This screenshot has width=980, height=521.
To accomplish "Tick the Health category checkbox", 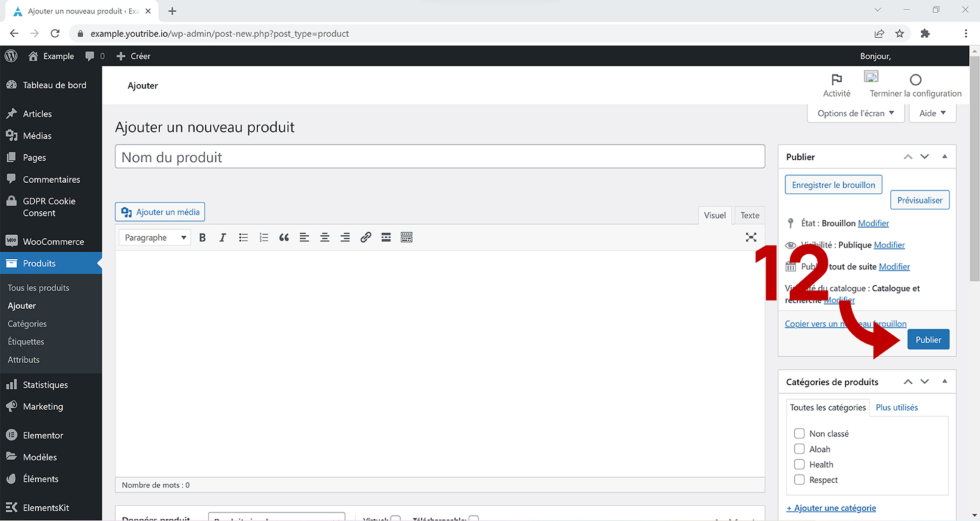I will coord(799,464).
